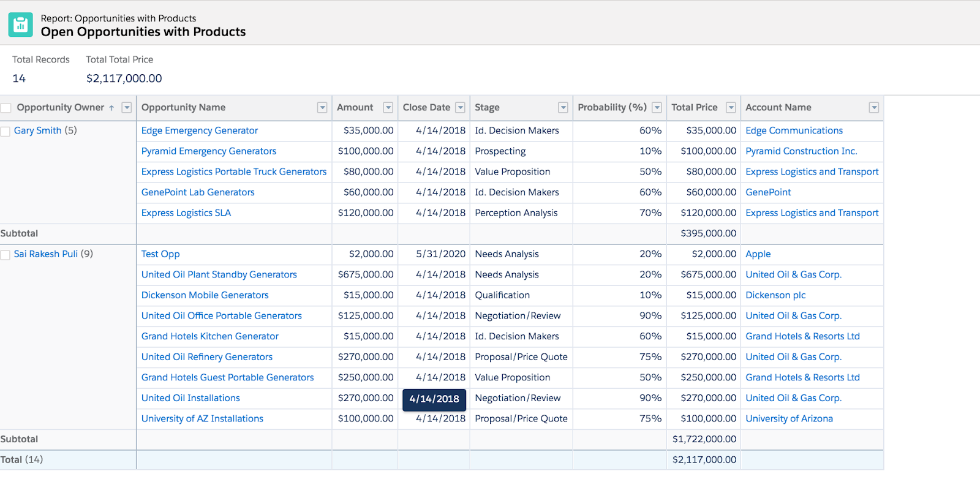
Task: Open Close Date column dropdown menu
Action: pyautogui.click(x=460, y=108)
